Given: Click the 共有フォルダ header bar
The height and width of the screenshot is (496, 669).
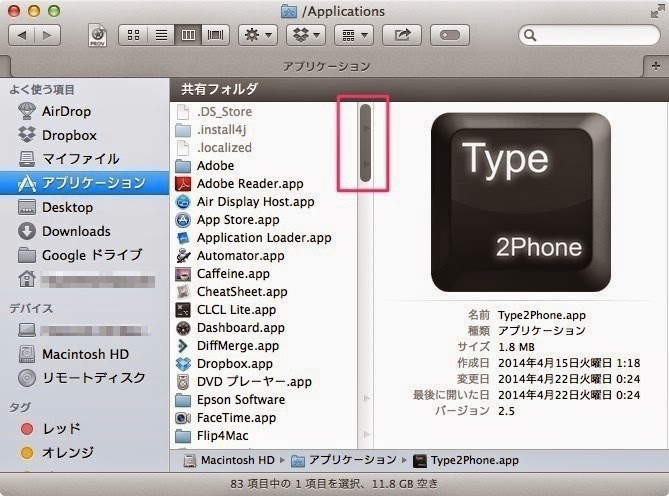Looking at the screenshot, I should click(x=419, y=89).
